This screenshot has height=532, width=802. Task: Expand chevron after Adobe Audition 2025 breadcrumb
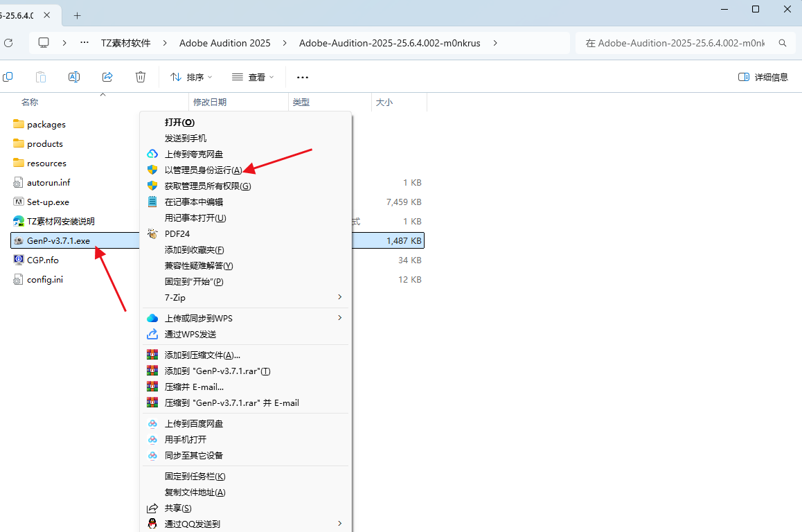click(285, 43)
